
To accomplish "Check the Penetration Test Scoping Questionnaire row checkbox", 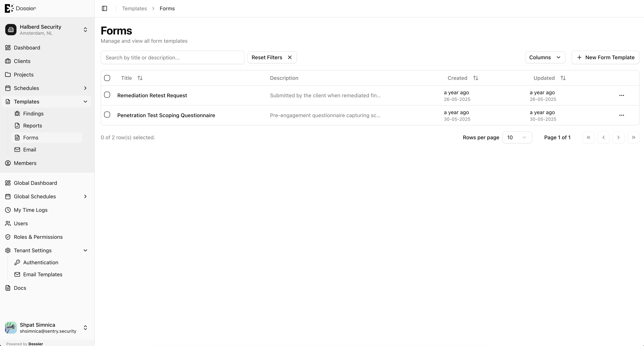I will click(x=107, y=114).
